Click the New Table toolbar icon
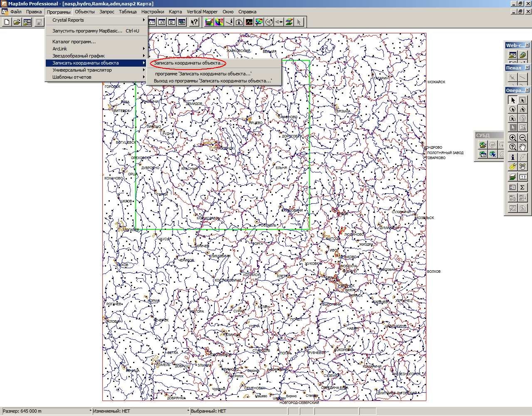532x416 pixels. coord(7,22)
